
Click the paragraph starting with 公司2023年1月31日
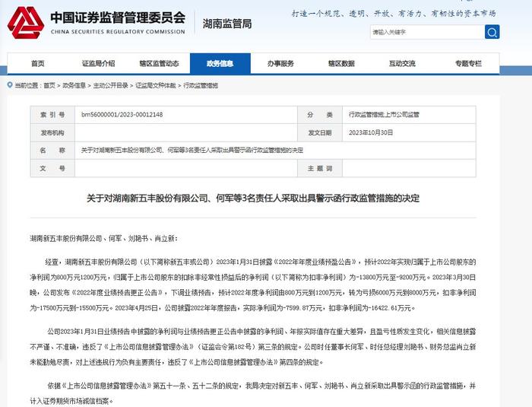pyautogui.click(x=253, y=347)
